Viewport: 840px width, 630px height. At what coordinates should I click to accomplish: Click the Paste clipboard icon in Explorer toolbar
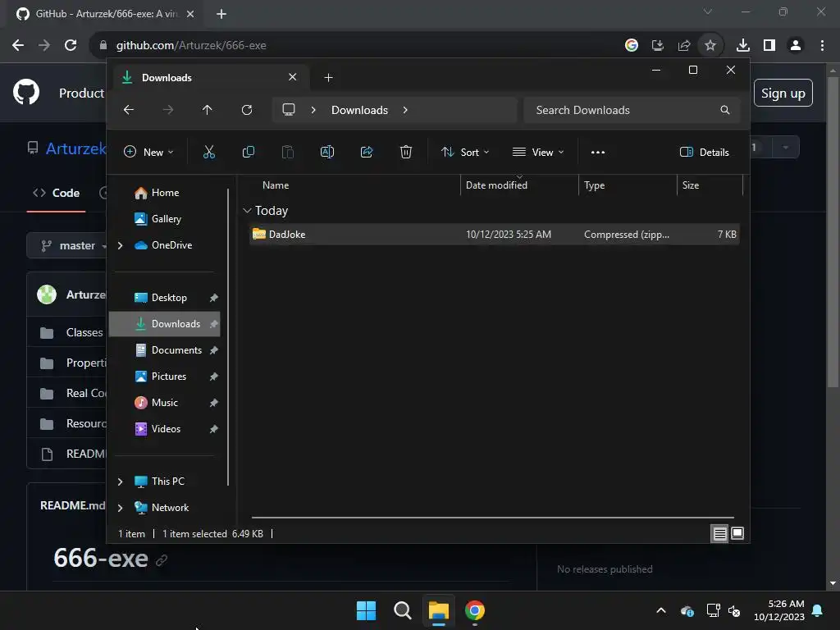click(x=288, y=152)
